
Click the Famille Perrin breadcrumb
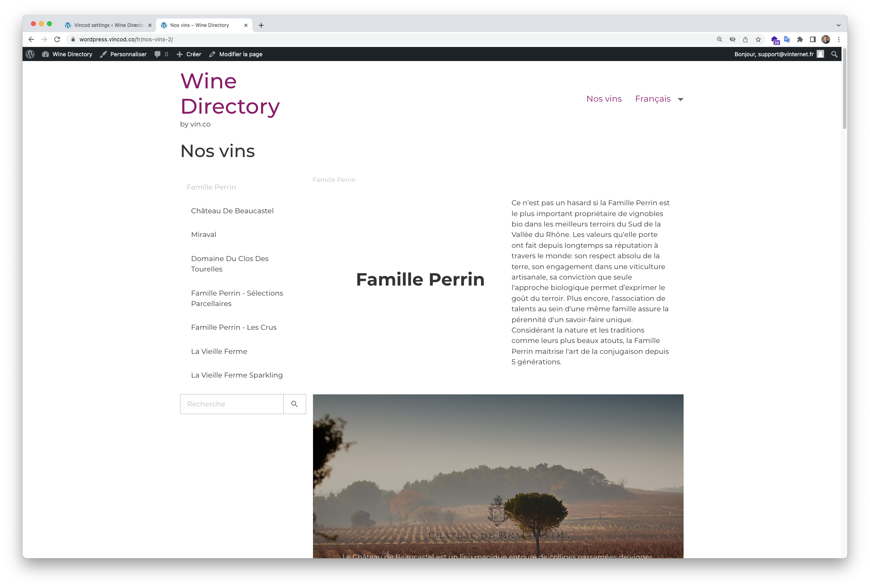pos(334,180)
